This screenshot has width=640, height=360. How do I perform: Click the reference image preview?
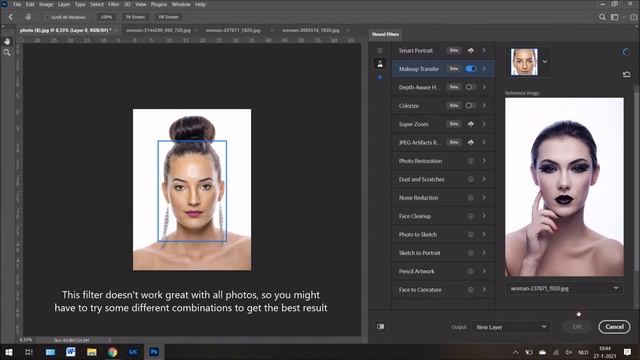[564, 187]
